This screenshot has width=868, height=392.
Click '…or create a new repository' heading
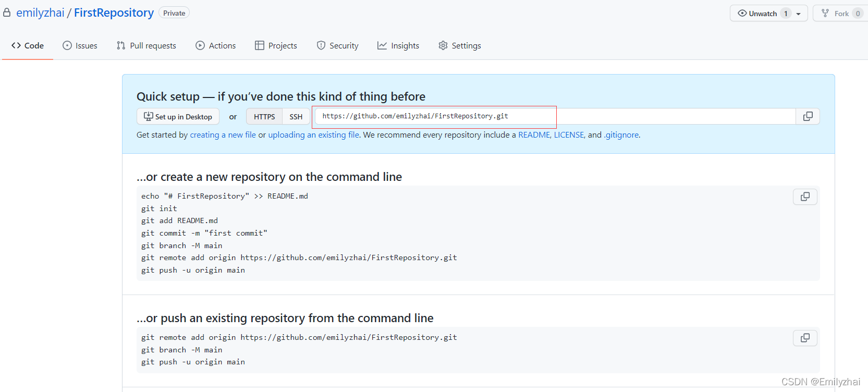tap(269, 177)
